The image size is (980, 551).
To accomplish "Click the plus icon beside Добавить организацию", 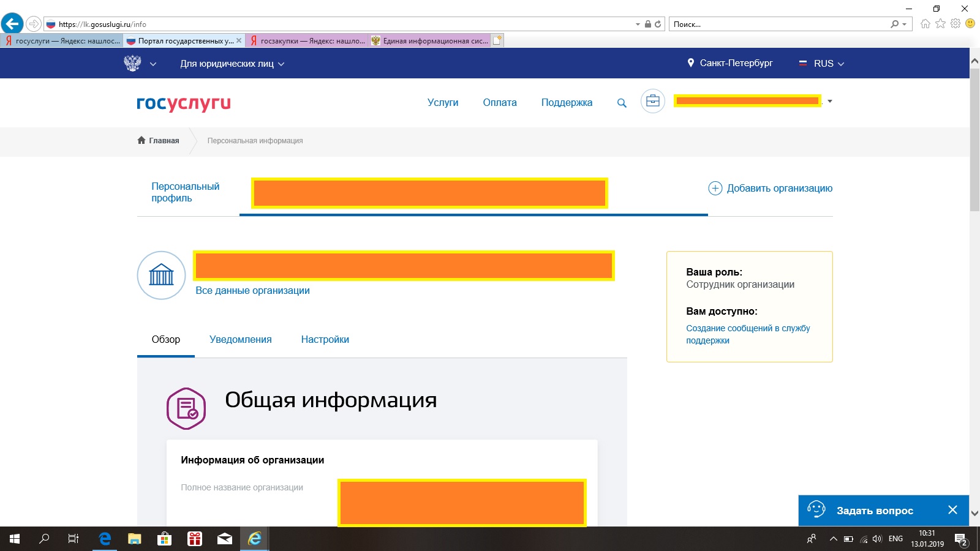I will [x=715, y=188].
